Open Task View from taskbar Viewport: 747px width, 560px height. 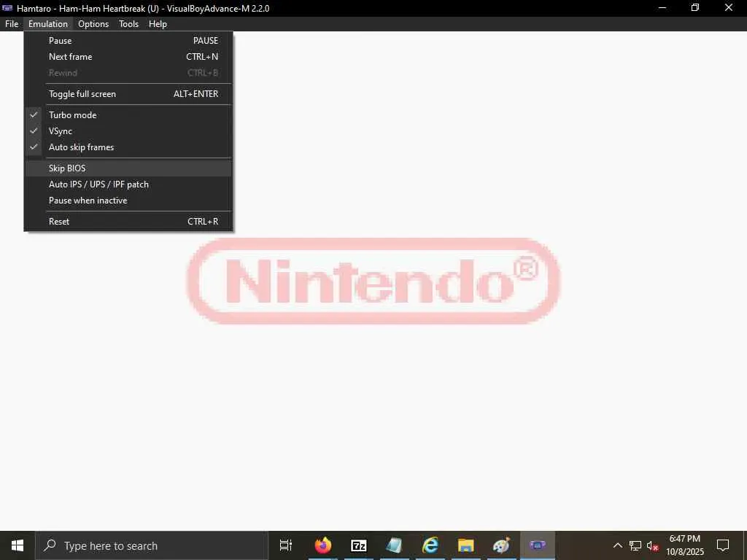tap(286, 545)
